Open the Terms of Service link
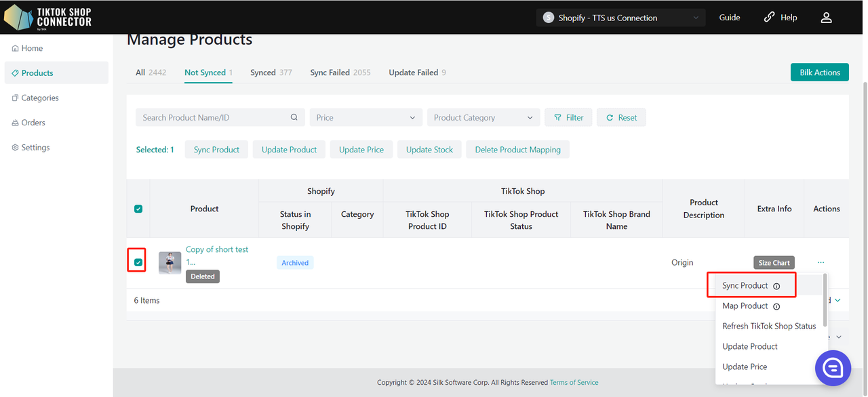 coord(574,382)
